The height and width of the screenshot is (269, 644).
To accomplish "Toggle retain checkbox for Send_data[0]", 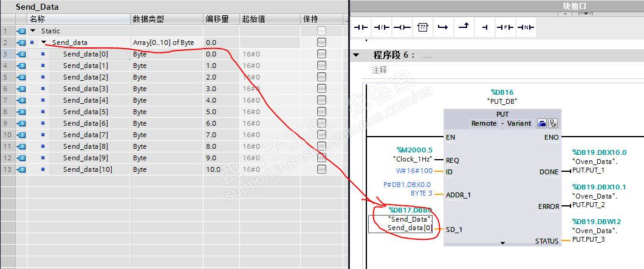I will [321, 54].
